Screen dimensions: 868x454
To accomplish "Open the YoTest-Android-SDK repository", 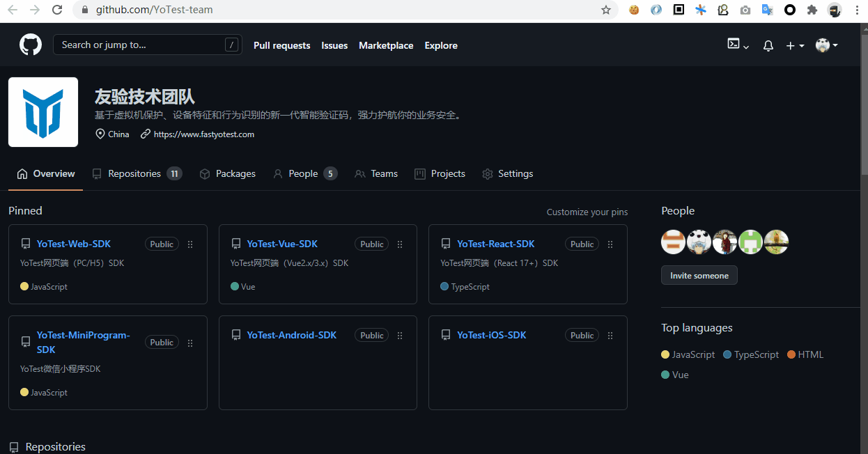I will pyautogui.click(x=292, y=335).
